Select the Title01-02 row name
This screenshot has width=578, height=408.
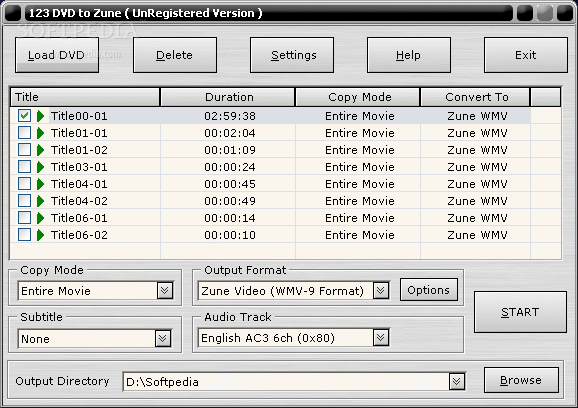(x=79, y=150)
